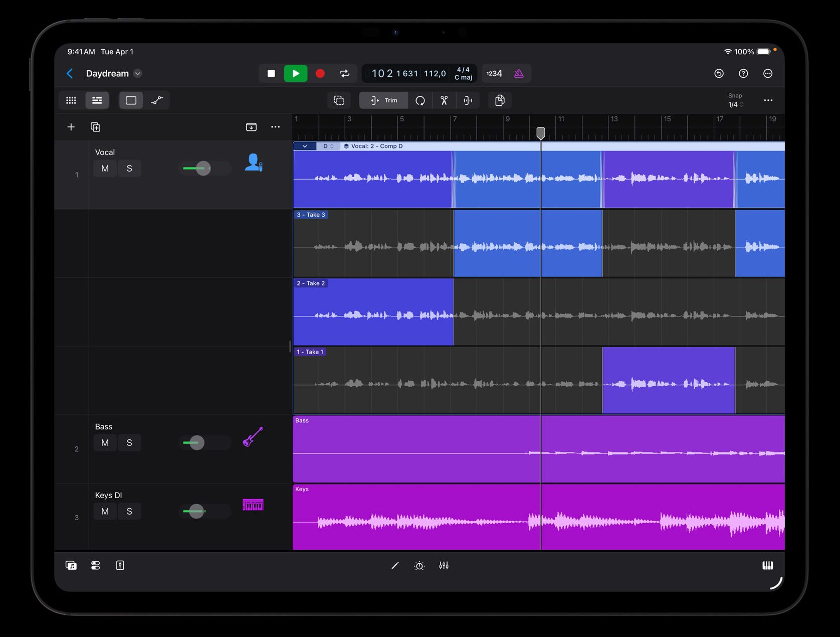
Task: Solo the Bass track
Action: pos(129,442)
